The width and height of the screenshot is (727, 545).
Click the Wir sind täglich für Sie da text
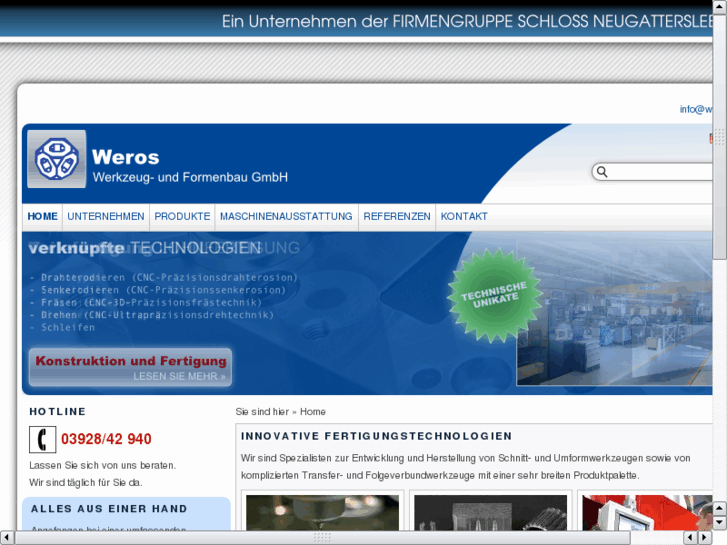pyautogui.click(x=86, y=483)
